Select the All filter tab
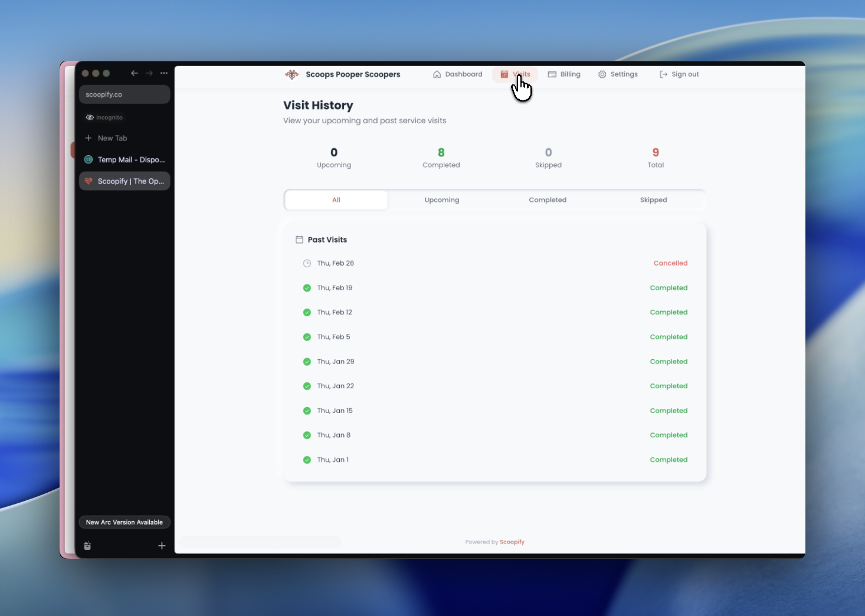 coord(336,200)
